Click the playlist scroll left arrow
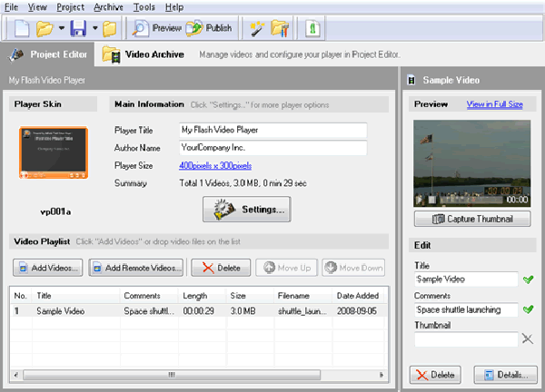This screenshot has width=545, height=392. 16,375
